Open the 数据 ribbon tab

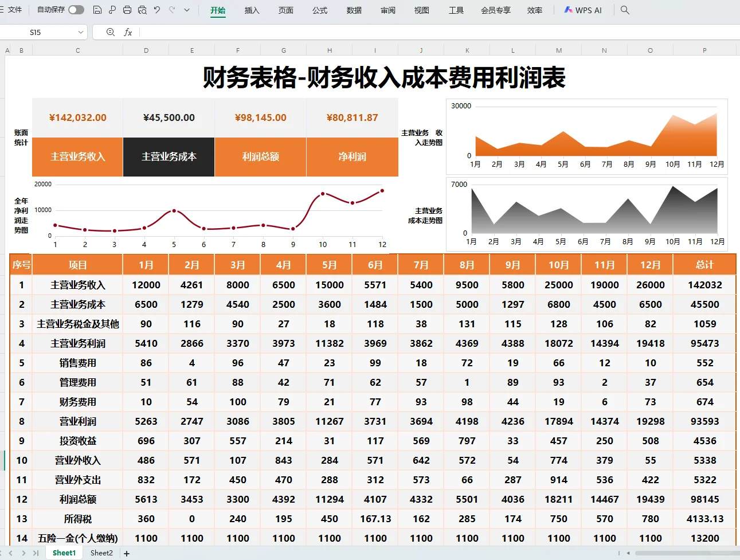tap(354, 10)
